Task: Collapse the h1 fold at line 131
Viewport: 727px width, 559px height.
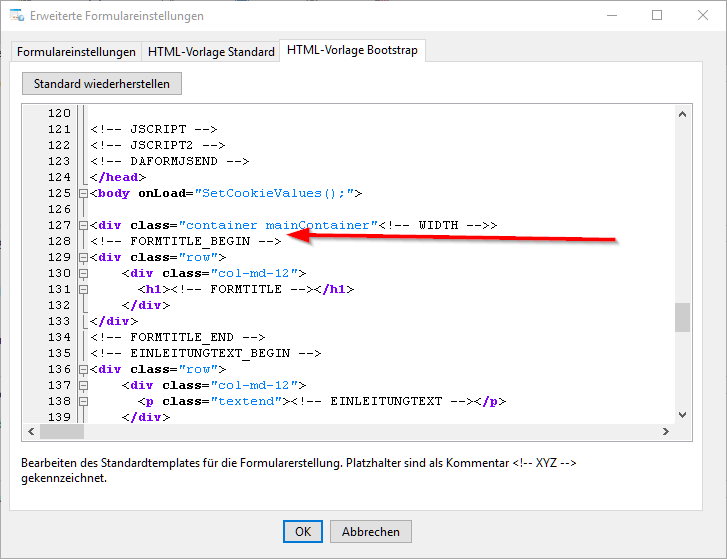Action: point(83,289)
